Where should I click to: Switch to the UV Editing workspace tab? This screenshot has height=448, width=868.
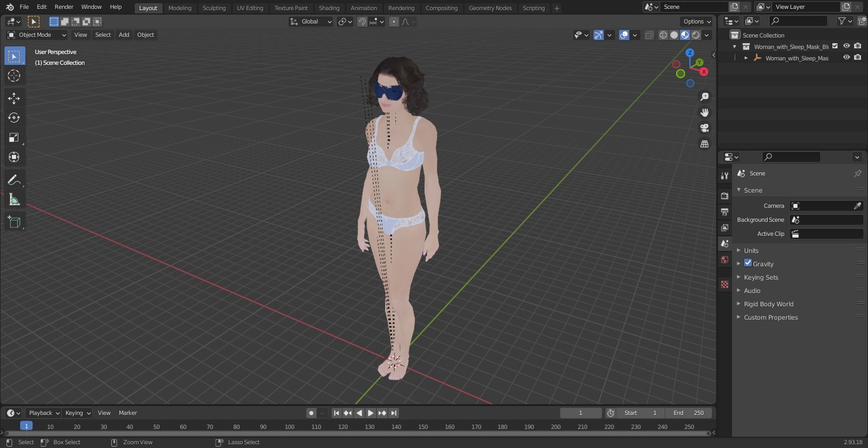point(250,8)
